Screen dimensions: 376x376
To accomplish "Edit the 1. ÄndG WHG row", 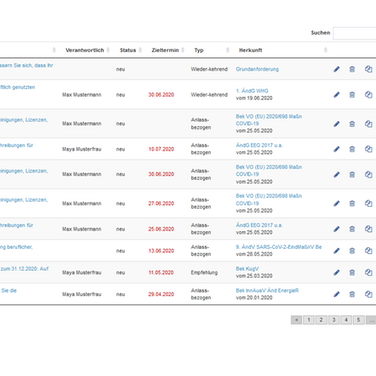I will (337, 95).
